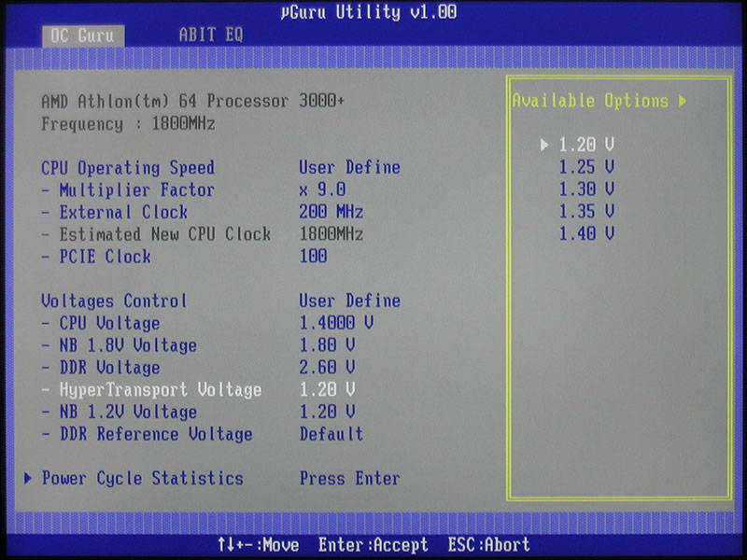This screenshot has width=747, height=560.
Task: Click Press Enter for Power Cycle Statistics
Action: [x=349, y=478]
